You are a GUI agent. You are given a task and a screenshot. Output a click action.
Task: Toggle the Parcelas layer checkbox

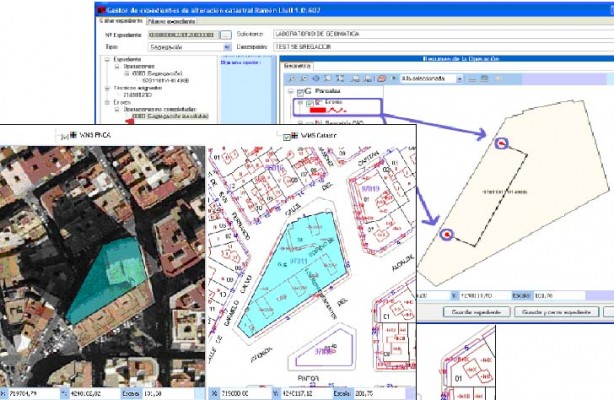pos(300,93)
